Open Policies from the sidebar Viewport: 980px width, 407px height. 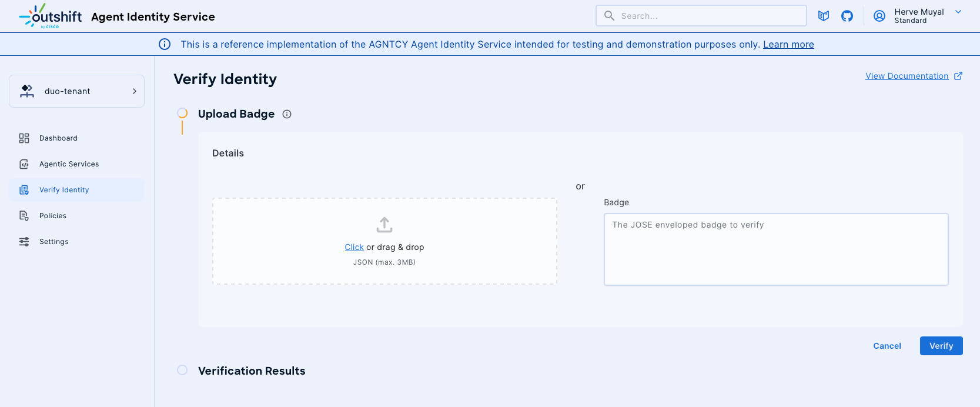click(53, 216)
